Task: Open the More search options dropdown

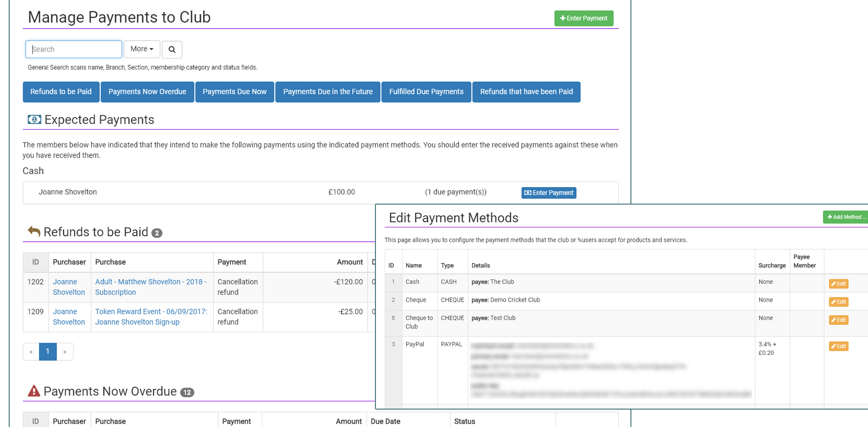Action: tap(142, 49)
